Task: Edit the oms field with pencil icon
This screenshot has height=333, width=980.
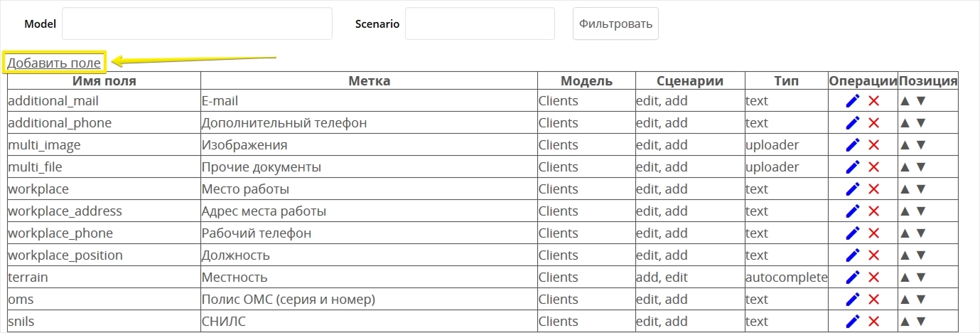Action: coord(853,300)
